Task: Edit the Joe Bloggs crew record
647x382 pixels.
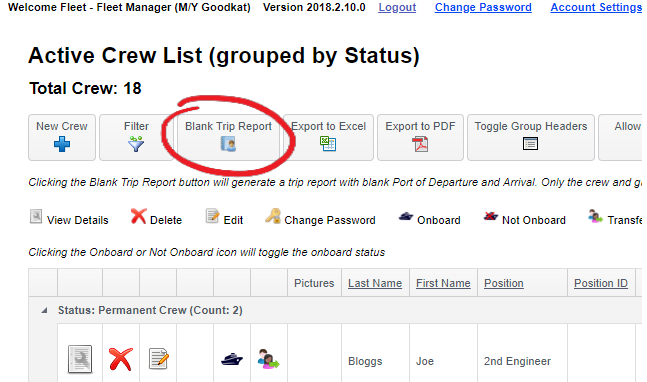Action: pyautogui.click(x=158, y=358)
